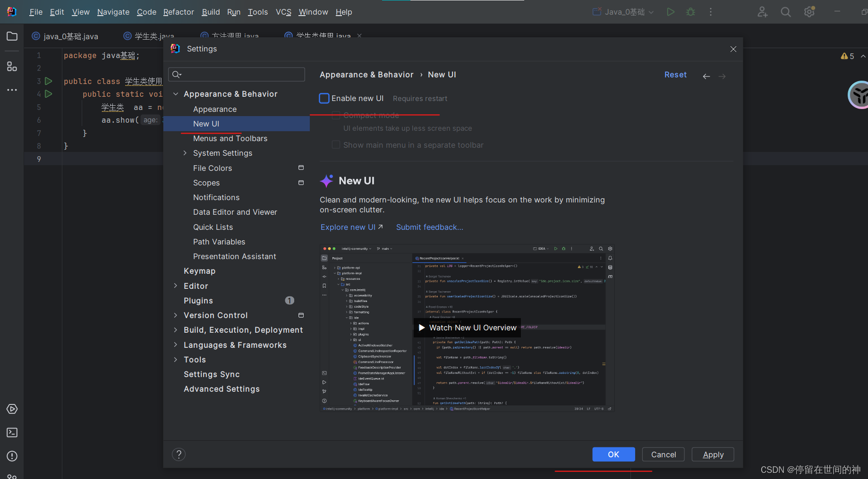Viewport: 868px width, 479px height.
Task: Go back in settings navigation history
Action: (706, 76)
